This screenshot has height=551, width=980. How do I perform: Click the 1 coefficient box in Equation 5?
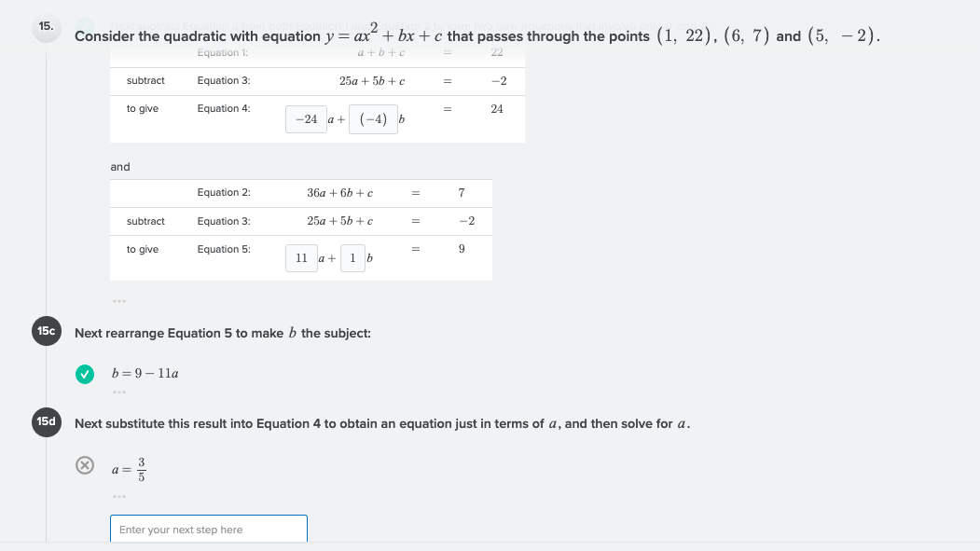[x=352, y=258]
